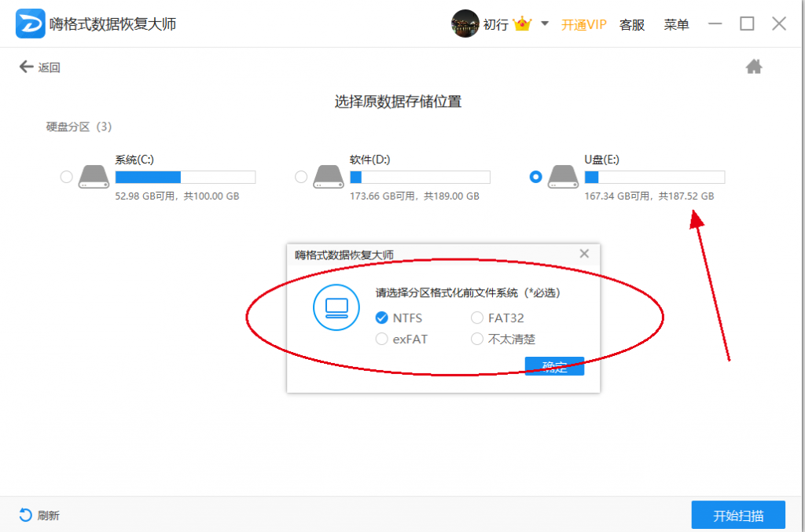This screenshot has width=805, height=532.
Task: Click the E: drive usage bar
Action: pyautogui.click(x=655, y=177)
